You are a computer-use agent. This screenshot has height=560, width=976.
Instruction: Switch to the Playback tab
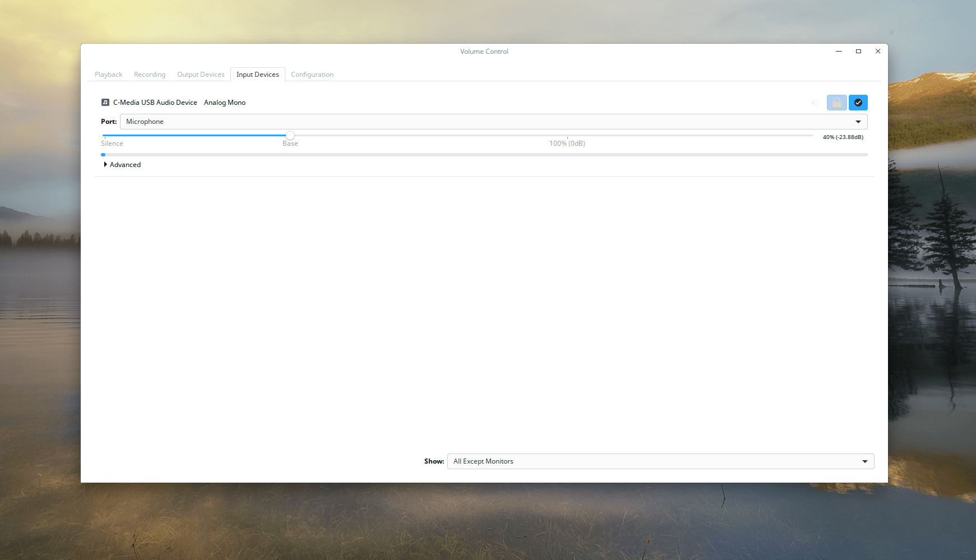tap(108, 74)
